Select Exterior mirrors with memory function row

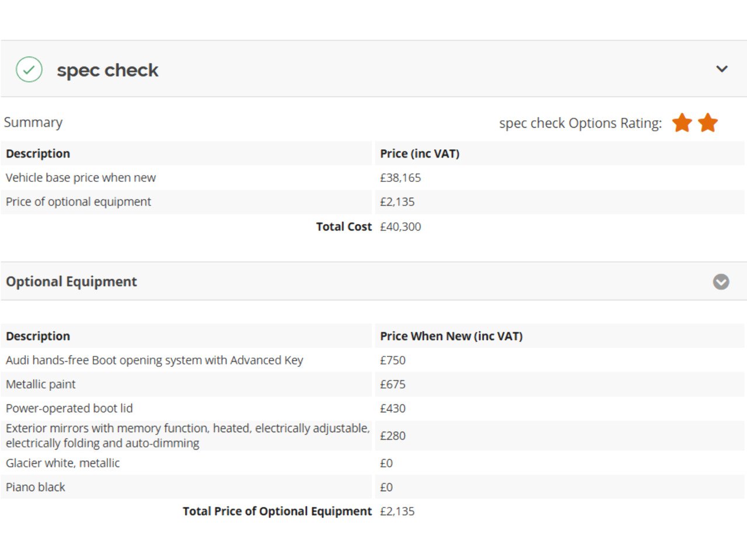click(x=372, y=436)
